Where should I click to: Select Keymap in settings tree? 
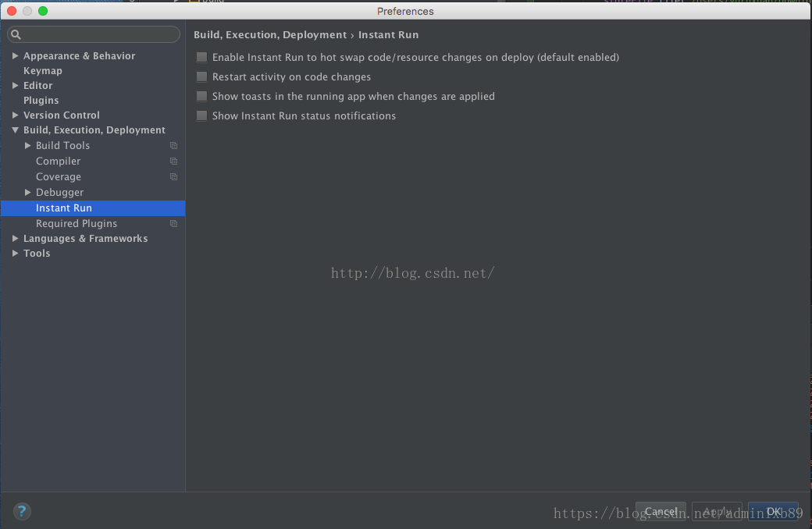42,71
